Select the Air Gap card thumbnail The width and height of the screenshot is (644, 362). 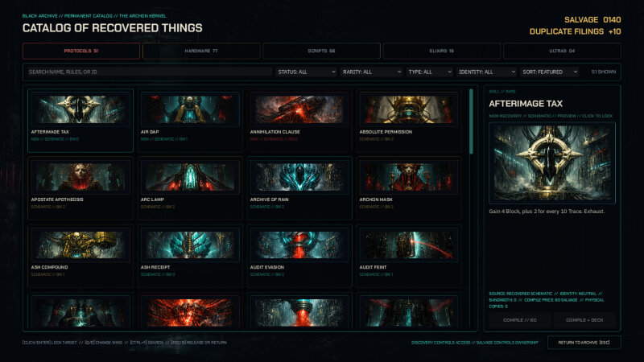[x=190, y=109]
